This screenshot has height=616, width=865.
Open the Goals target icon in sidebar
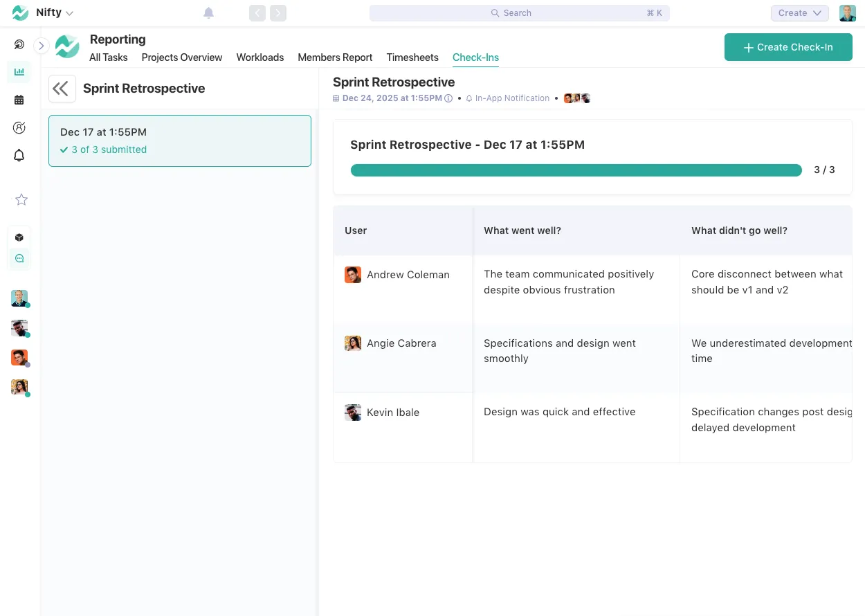click(19, 127)
